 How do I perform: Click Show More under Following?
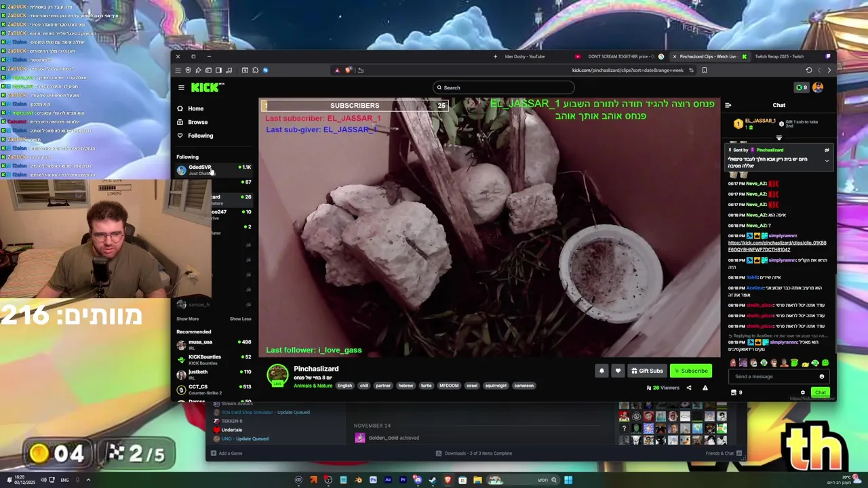[188, 319]
